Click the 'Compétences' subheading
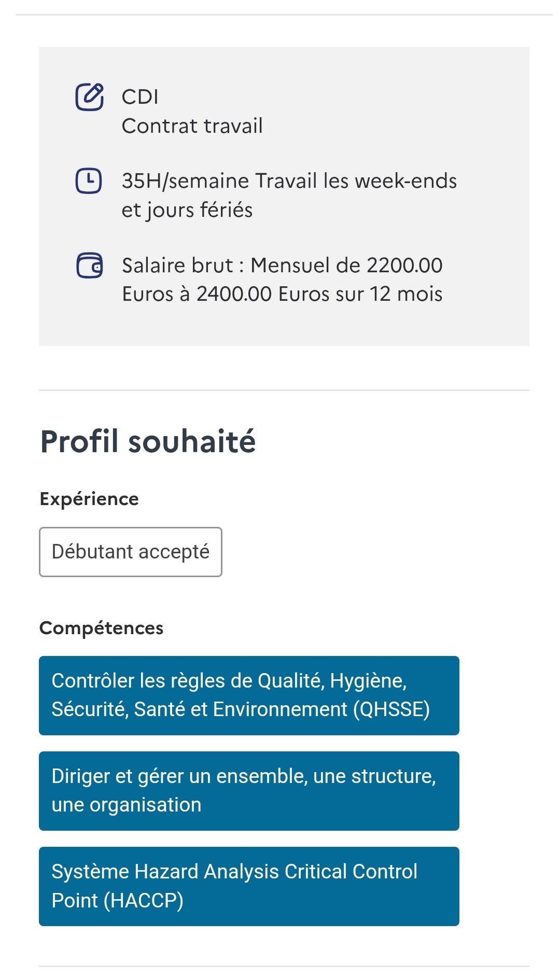Screen dimensions: 560x979 coord(102,628)
